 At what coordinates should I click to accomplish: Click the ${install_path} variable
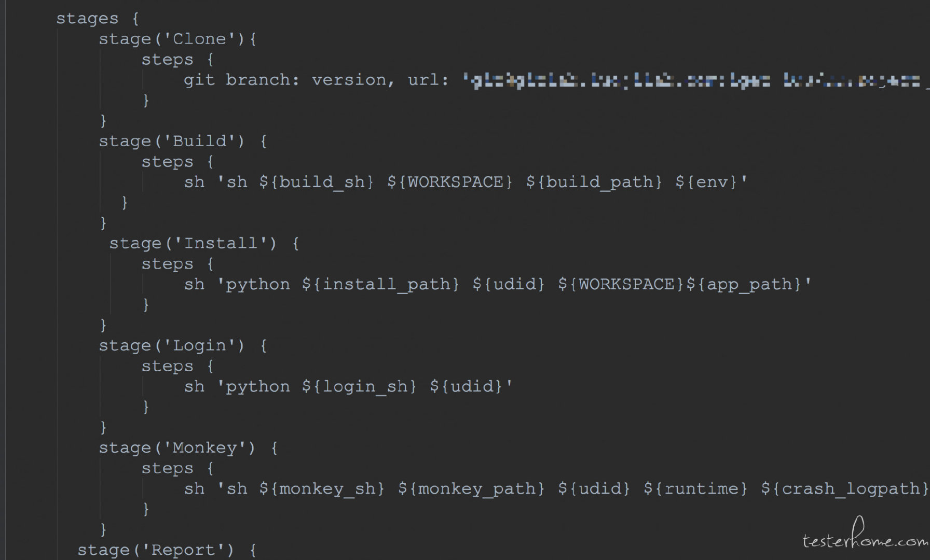pyautogui.click(x=381, y=284)
